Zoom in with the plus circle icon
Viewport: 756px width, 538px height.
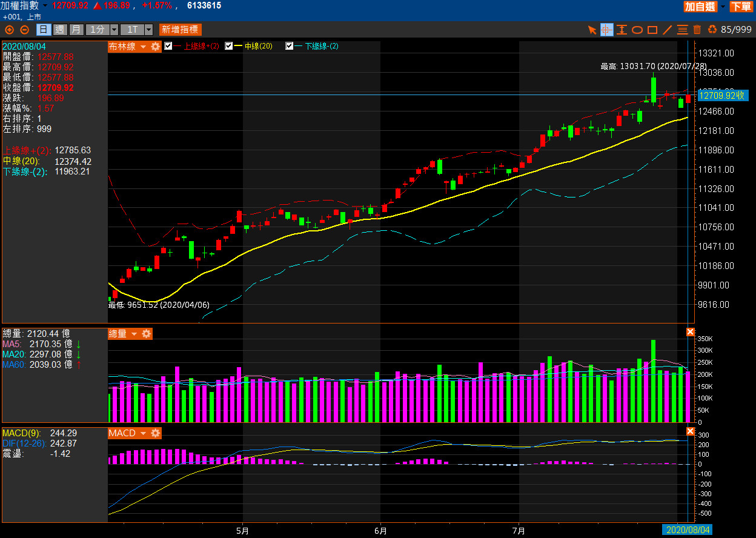(9, 30)
